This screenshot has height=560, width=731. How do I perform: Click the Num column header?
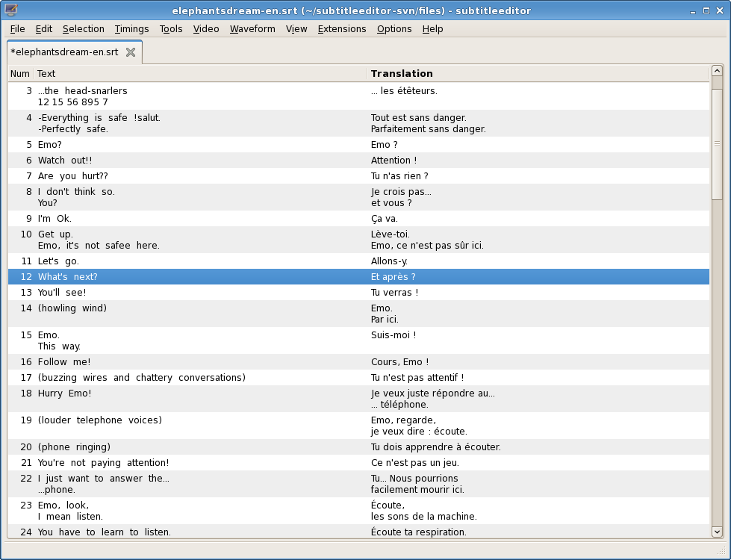20,74
